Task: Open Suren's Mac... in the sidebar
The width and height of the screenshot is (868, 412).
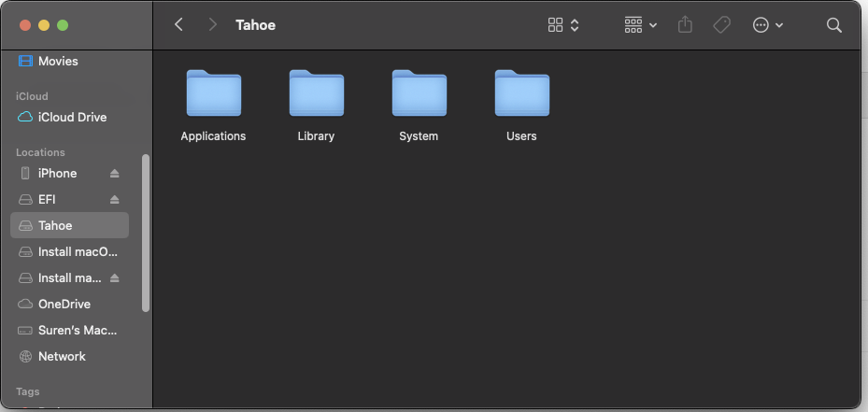Action: [70, 331]
